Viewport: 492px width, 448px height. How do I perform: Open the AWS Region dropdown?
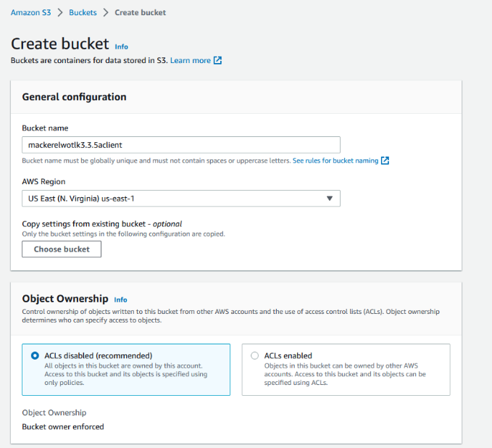click(181, 199)
